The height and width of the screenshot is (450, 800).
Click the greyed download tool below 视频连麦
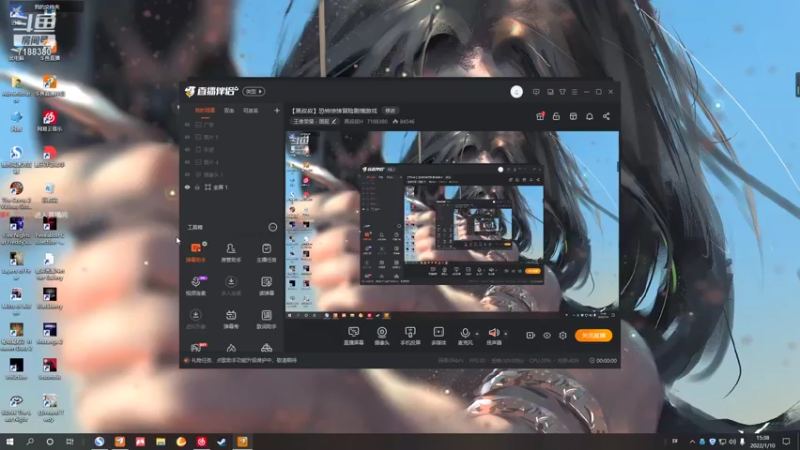pyautogui.click(x=195, y=319)
